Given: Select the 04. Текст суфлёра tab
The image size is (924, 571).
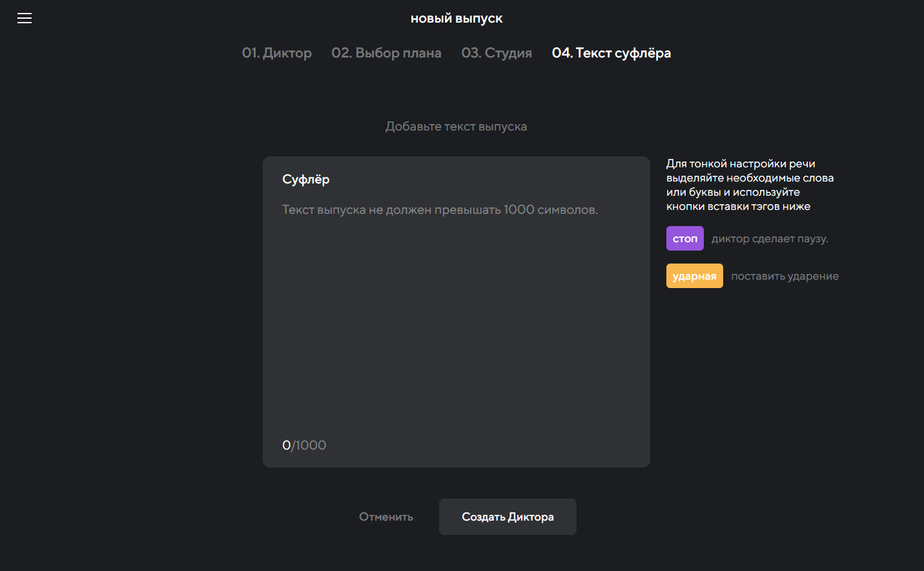Looking at the screenshot, I should click(611, 53).
